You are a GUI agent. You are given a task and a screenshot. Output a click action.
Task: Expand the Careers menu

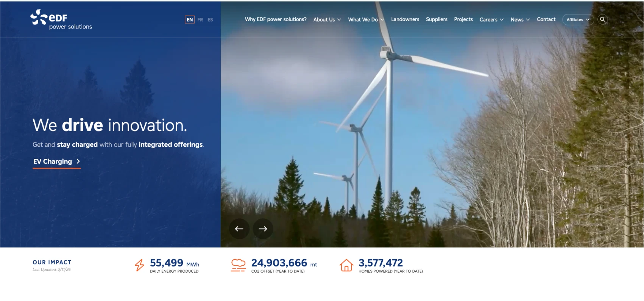pos(491,20)
